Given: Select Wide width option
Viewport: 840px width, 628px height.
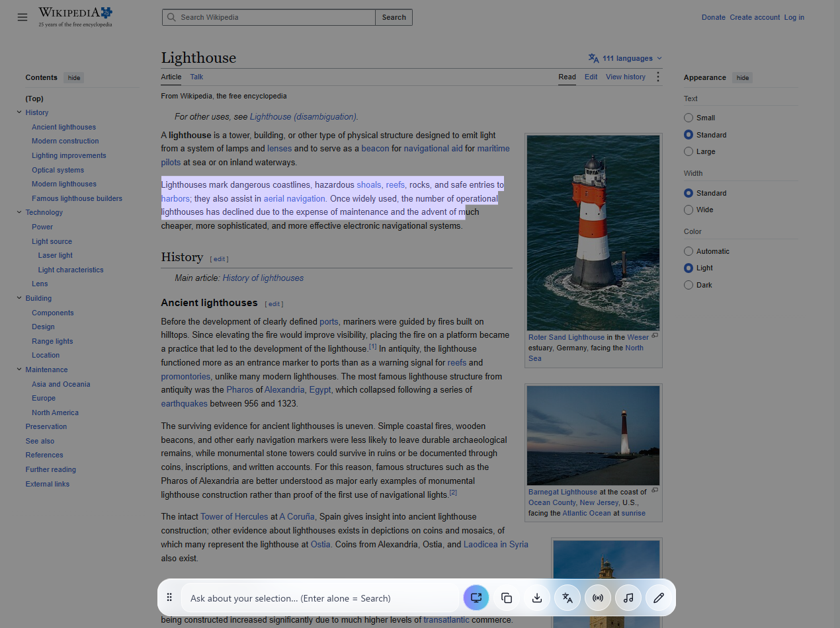Looking at the screenshot, I should pyautogui.click(x=689, y=210).
